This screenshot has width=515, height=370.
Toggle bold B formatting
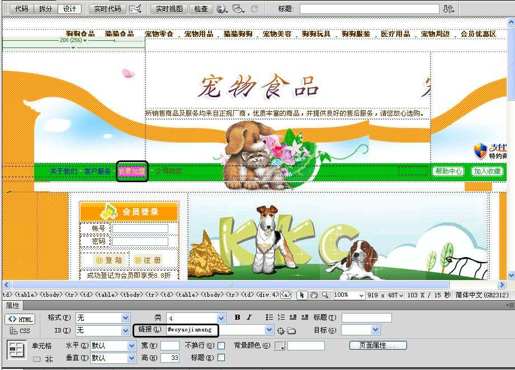point(237,317)
